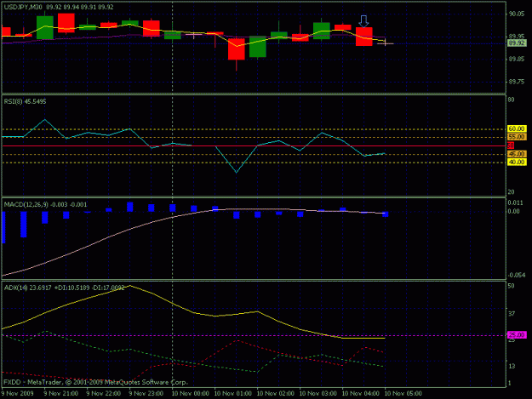This screenshot has width=532, height=399.
Task: Click the 89.75 price scale label
Action: point(517,82)
